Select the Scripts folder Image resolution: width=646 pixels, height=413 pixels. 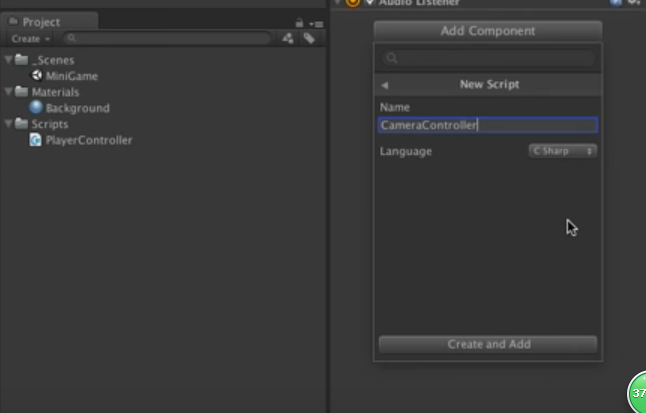pos(50,124)
